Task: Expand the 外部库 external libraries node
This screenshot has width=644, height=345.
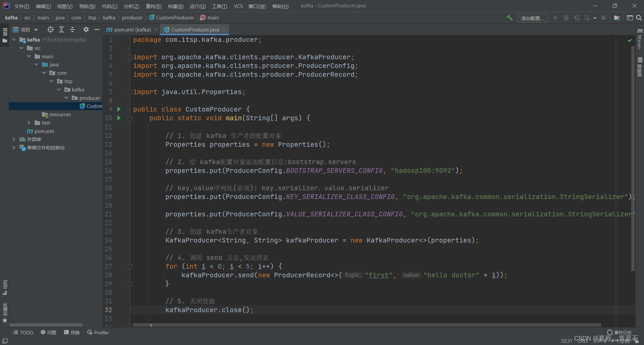Action: click(14, 139)
